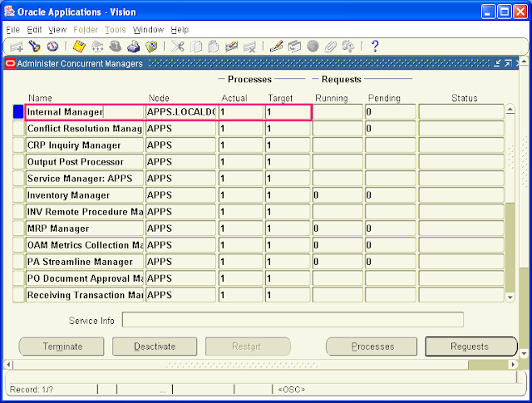This screenshot has height=403, width=532.
Task: Click the Paste clipboard icon
Action: pyautogui.click(x=214, y=47)
